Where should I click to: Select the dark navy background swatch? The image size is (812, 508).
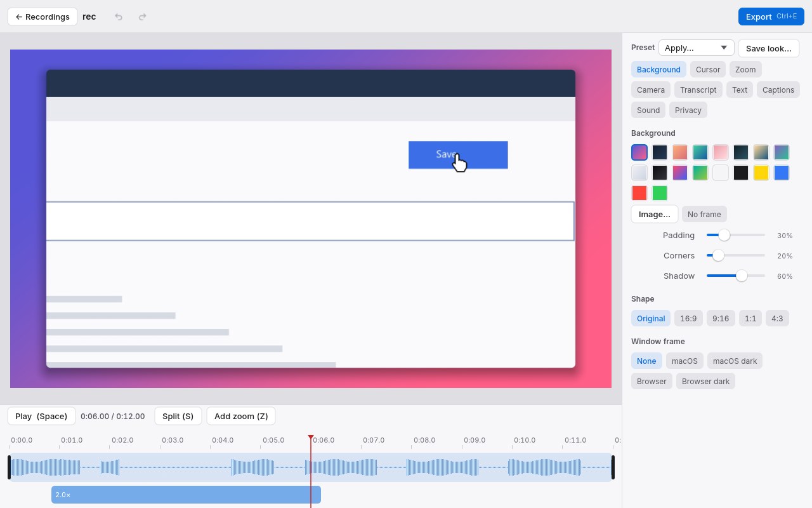(x=660, y=152)
